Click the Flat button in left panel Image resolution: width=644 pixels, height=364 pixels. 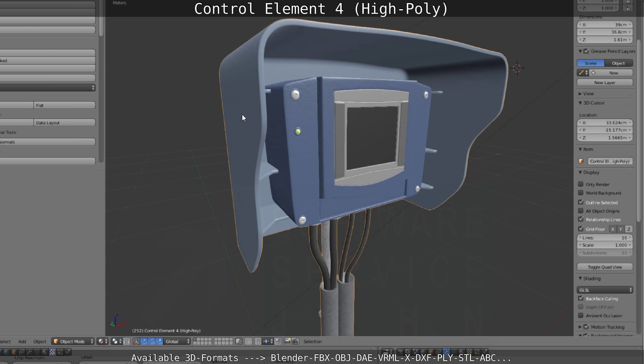click(65, 105)
